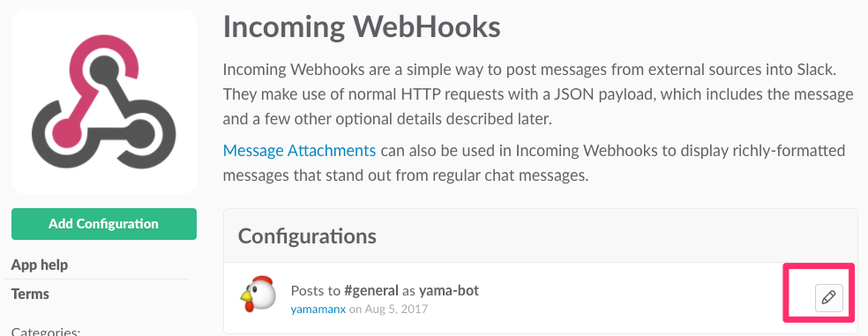Screen dimensions: 868x336
Task: Select the yama-bot name text
Action: 448,290
